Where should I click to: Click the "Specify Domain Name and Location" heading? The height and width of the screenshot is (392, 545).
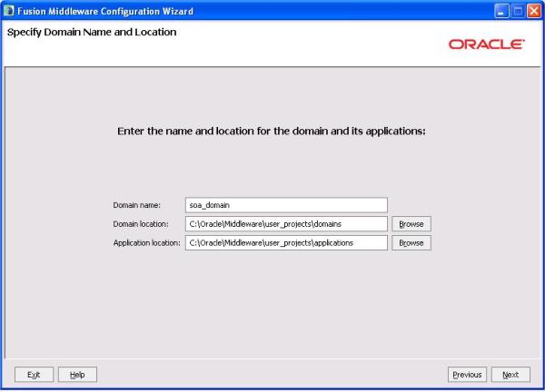92,33
